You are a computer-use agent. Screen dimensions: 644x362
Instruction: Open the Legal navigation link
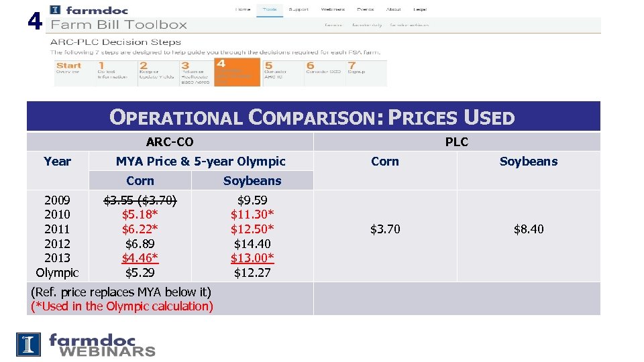click(420, 9)
